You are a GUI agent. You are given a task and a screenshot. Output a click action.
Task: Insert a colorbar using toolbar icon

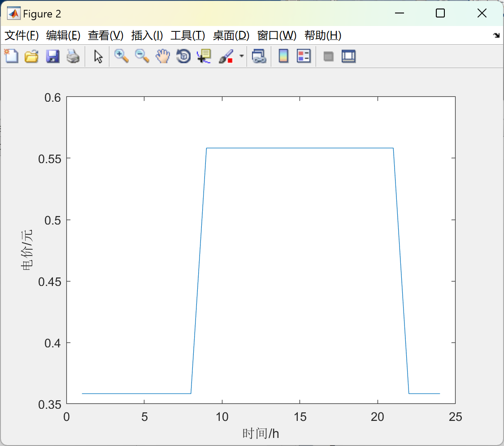283,56
